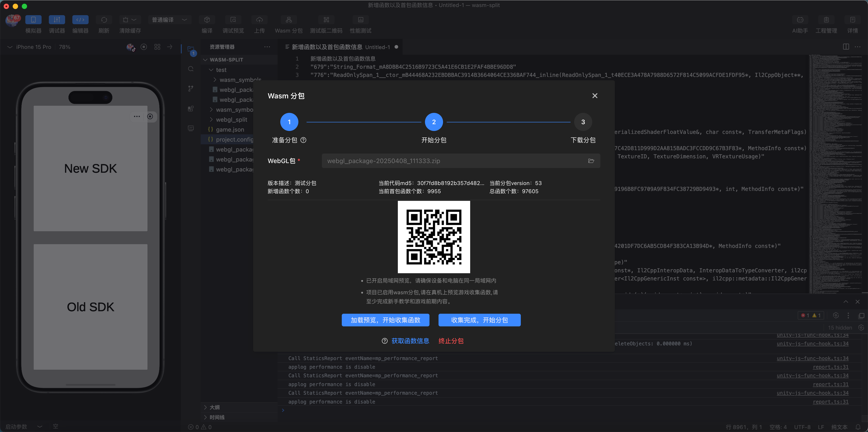Open the 详情 details icon
This screenshot has height=432, width=868.
coord(852,19)
